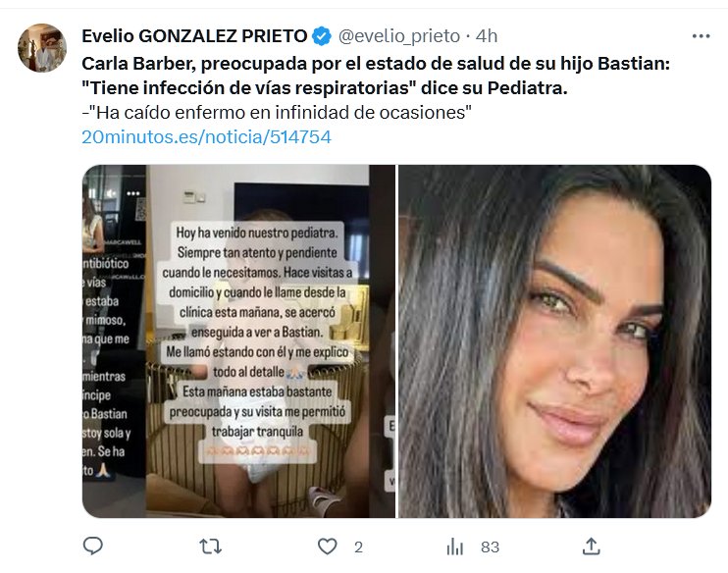This screenshot has width=728, height=573.
Task: Click the 4h timestamp of the tweet
Action: pos(487,35)
